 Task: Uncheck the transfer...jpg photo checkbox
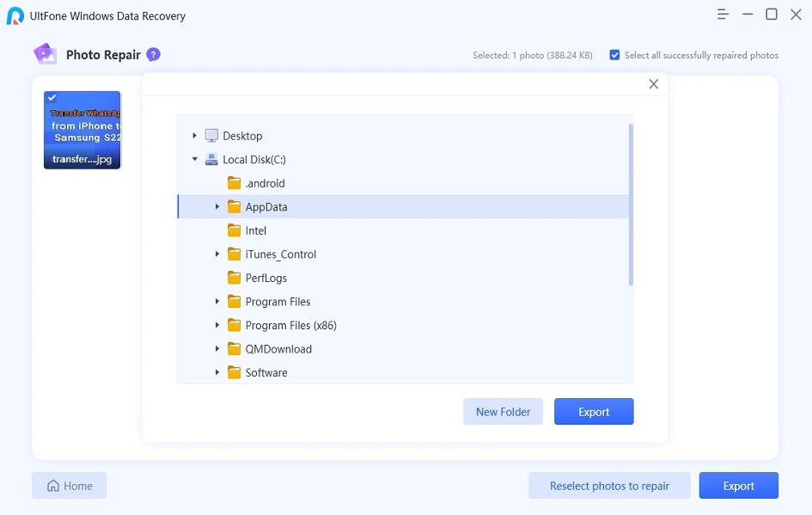point(52,97)
